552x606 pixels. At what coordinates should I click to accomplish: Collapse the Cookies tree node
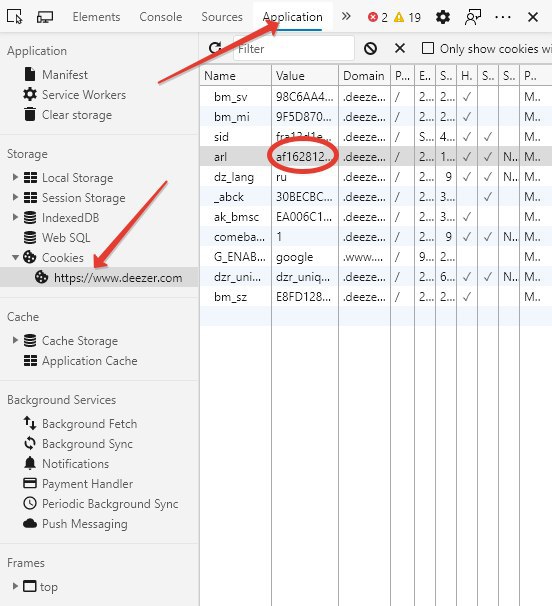[15, 257]
